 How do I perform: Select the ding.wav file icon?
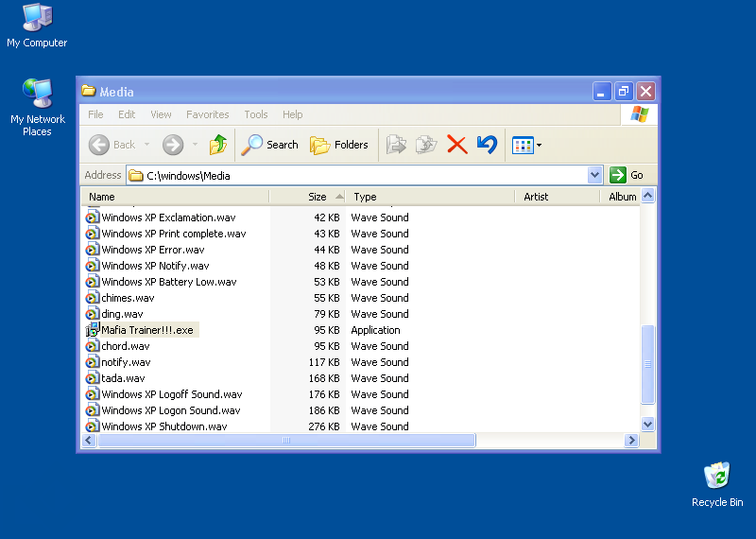(x=93, y=314)
